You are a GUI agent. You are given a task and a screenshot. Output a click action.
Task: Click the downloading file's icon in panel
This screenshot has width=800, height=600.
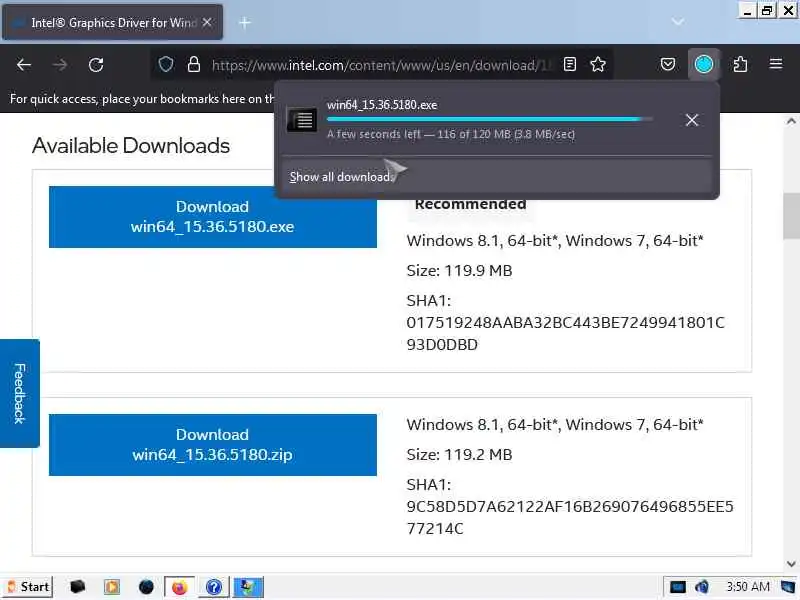tap(302, 120)
